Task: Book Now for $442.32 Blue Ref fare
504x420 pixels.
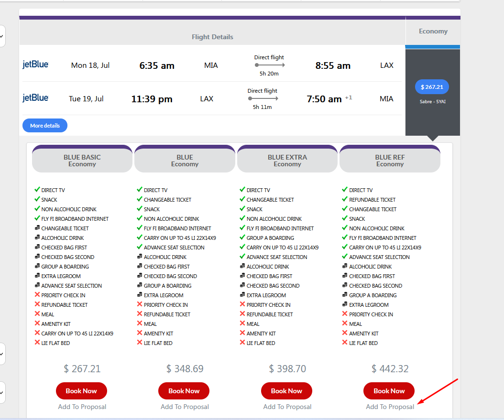Action: pos(389,391)
